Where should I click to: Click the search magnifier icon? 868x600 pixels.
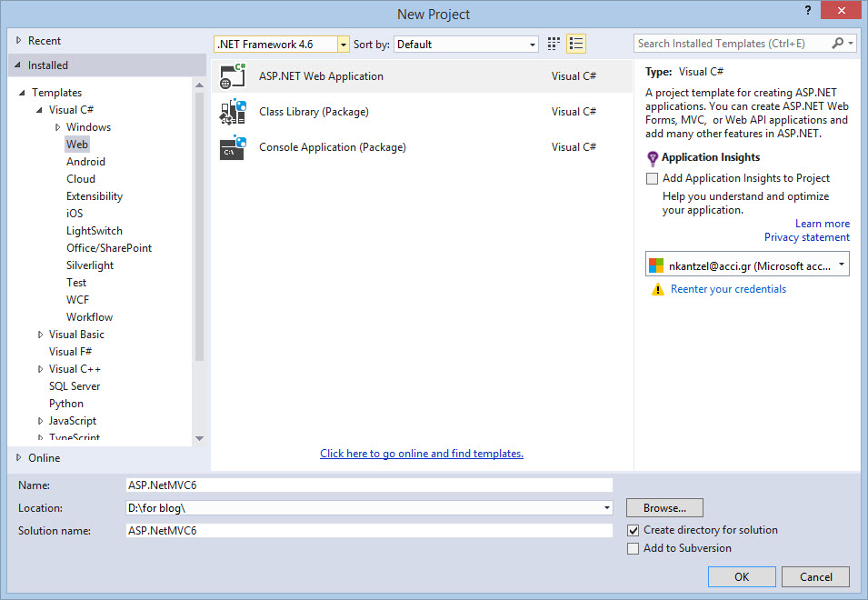pyautogui.click(x=838, y=43)
